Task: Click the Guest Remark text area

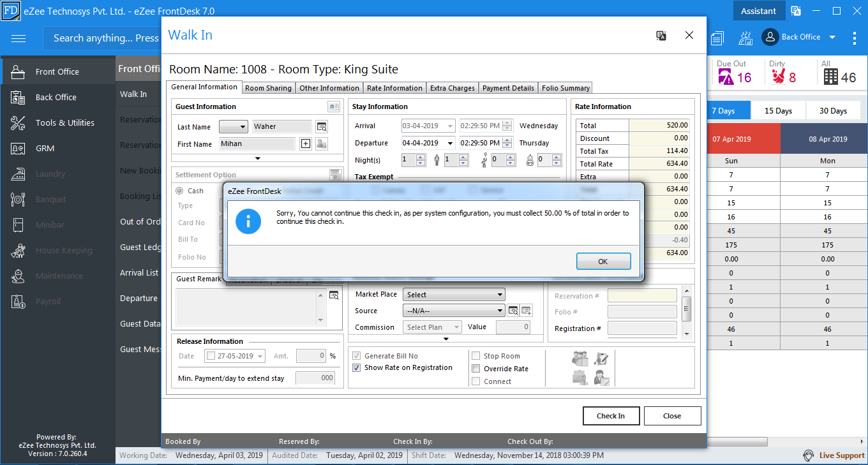Action: point(251,307)
